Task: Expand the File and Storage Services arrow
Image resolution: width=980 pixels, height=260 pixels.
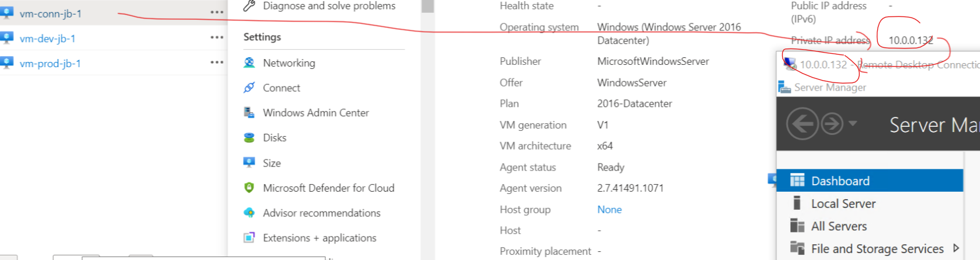Action: (956, 248)
